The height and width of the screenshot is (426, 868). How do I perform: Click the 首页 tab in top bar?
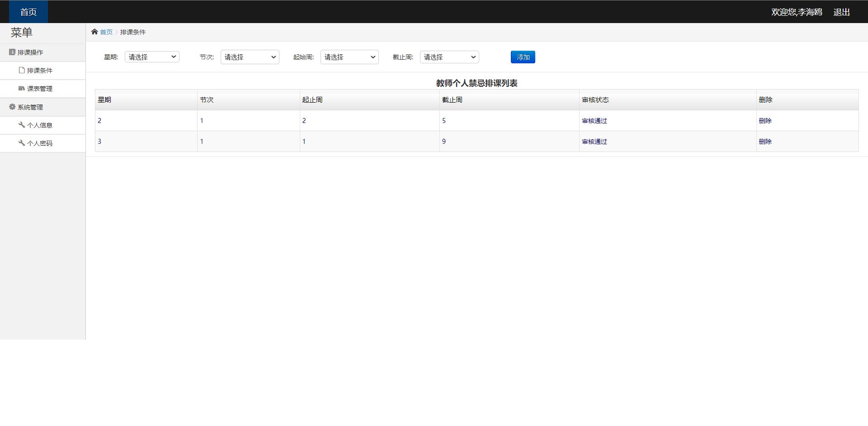(x=28, y=12)
